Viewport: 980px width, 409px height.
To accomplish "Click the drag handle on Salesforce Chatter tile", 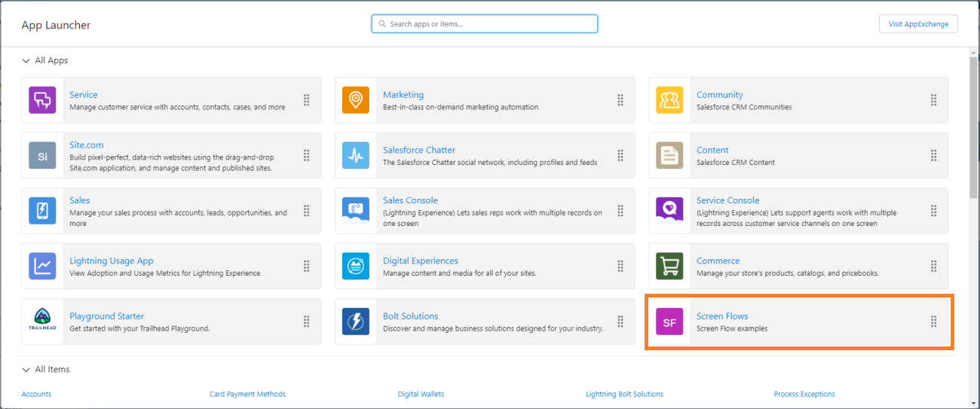I will [x=620, y=155].
